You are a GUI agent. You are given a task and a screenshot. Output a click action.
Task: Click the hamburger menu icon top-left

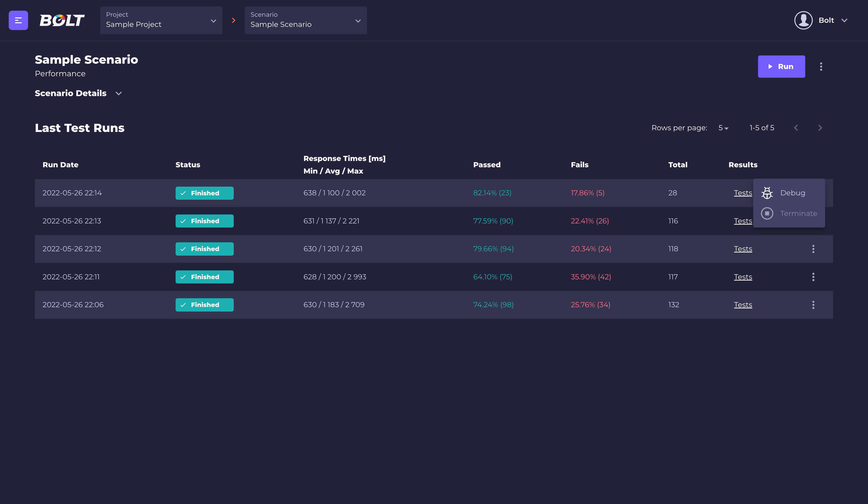[17, 20]
